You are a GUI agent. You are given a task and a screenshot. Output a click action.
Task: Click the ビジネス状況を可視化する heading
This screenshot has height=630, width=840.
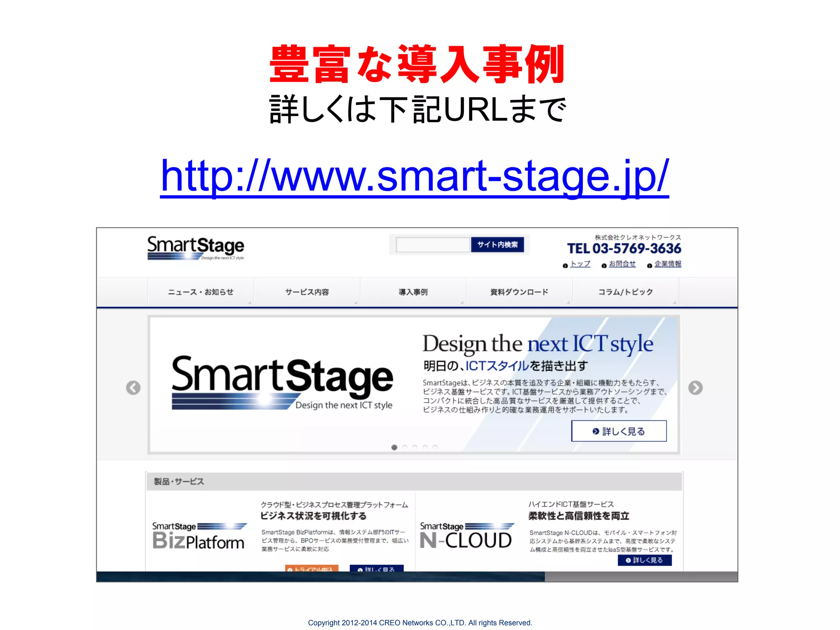click(313, 516)
